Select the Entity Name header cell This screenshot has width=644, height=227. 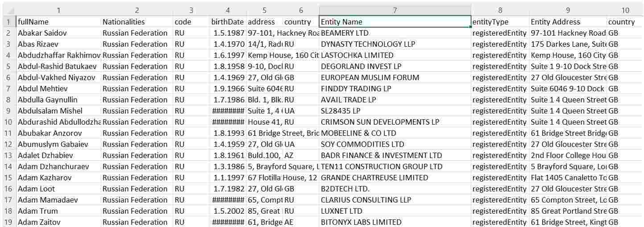(x=395, y=22)
